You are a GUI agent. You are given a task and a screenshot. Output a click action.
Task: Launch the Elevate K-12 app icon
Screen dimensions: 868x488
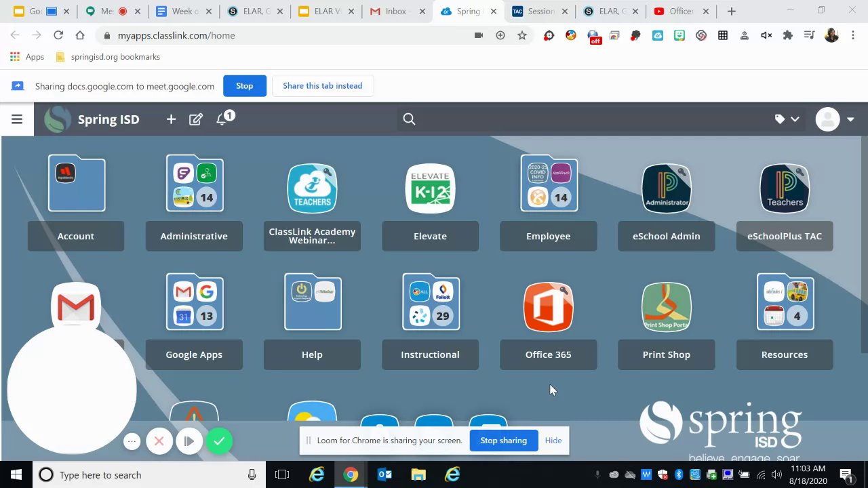(x=430, y=188)
